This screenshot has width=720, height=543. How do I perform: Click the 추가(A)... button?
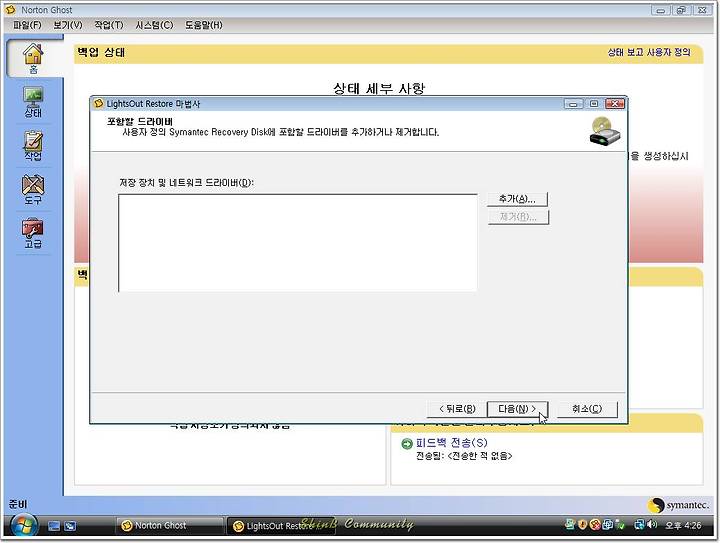(x=518, y=199)
